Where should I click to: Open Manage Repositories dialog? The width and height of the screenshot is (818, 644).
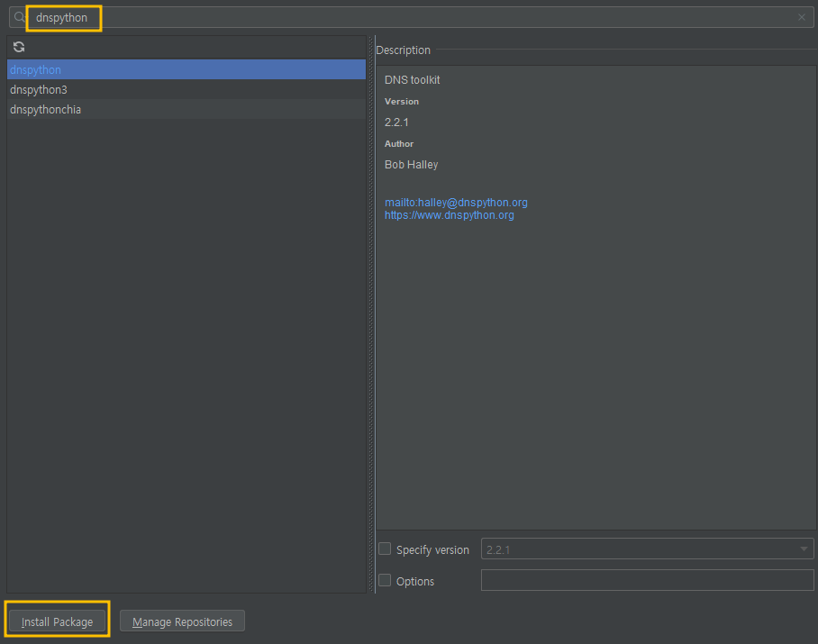click(x=182, y=621)
